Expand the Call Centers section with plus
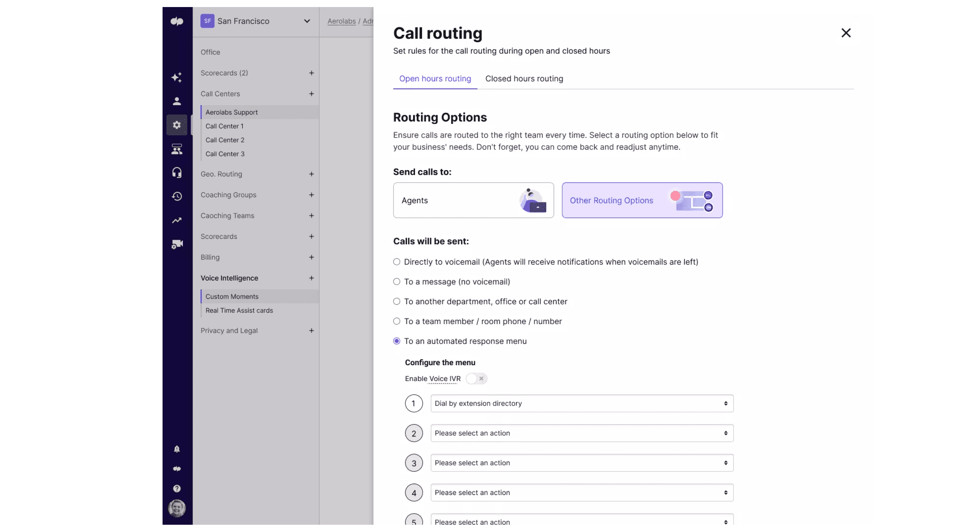 click(x=311, y=94)
